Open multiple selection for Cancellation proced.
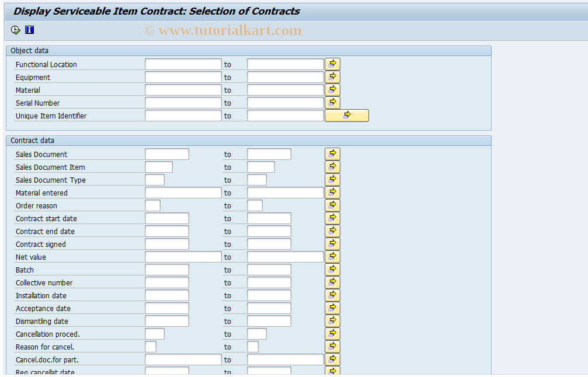 (x=332, y=333)
